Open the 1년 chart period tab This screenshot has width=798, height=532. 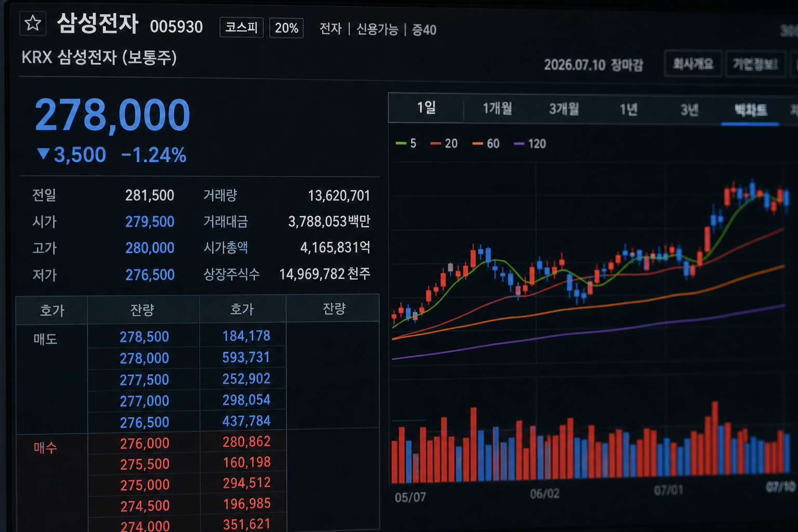pyautogui.click(x=628, y=110)
